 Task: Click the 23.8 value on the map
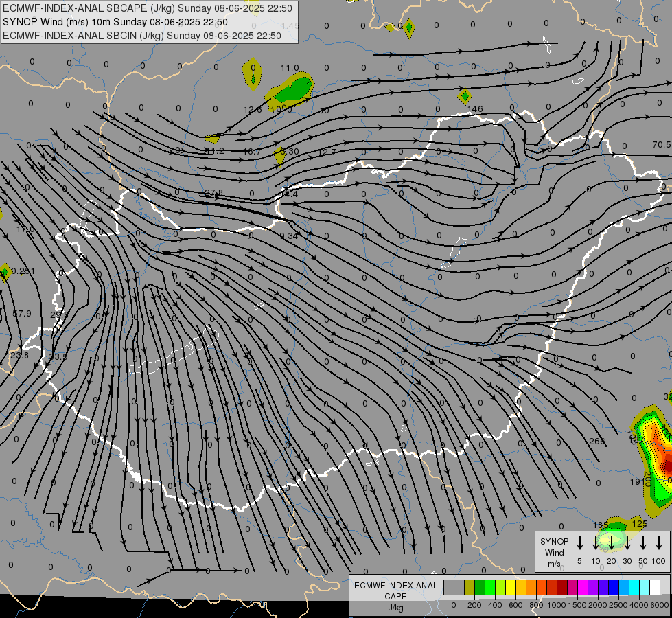pyautogui.click(x=19, y=355)
